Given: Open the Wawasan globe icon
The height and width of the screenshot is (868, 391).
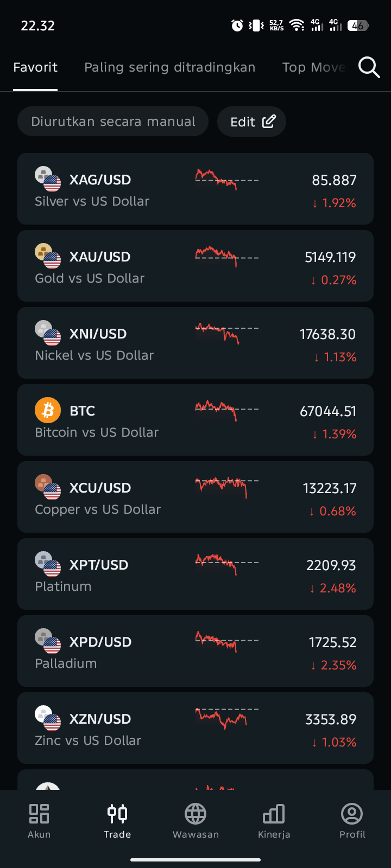Looking at the screenshot, I should [195, 813].
